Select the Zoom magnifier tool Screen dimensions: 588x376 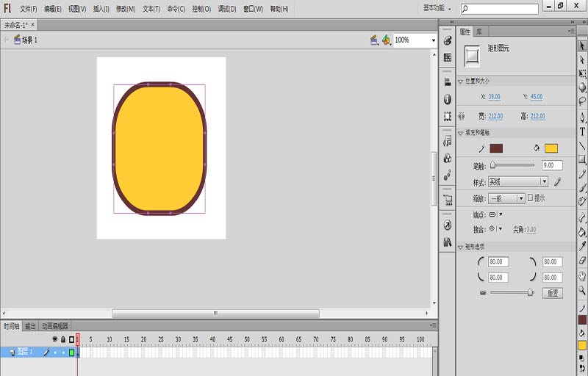pos(582,290)
